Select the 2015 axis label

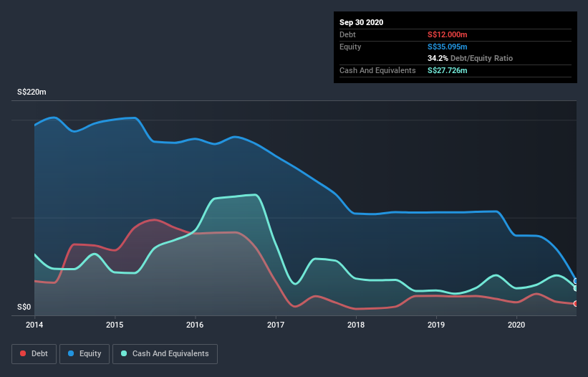tap(115, 325)
